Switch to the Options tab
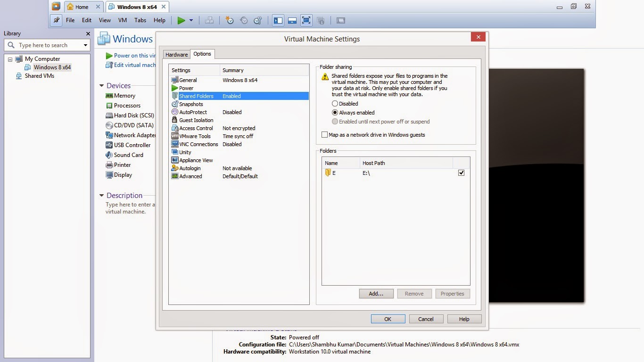644x362 pixels. [202, 54]
